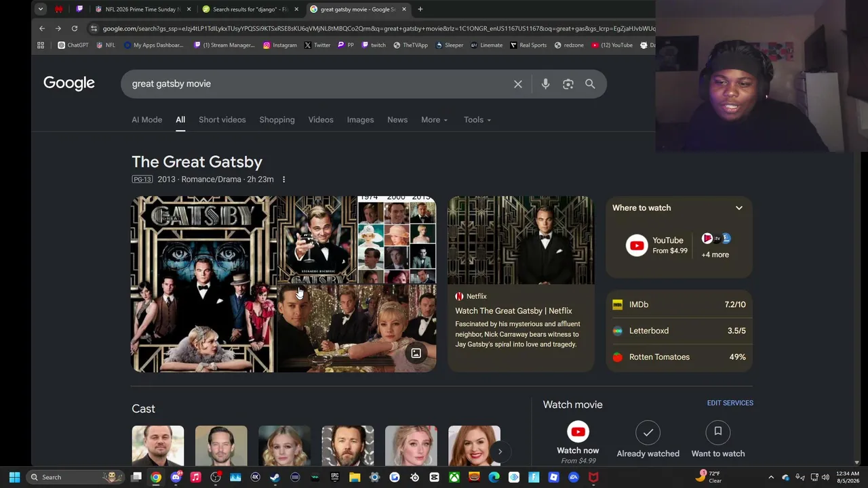The image size is (868, 488).
Task: Open Watch The Great Gatsby Netflix link
Action: (x=513, y=311)
